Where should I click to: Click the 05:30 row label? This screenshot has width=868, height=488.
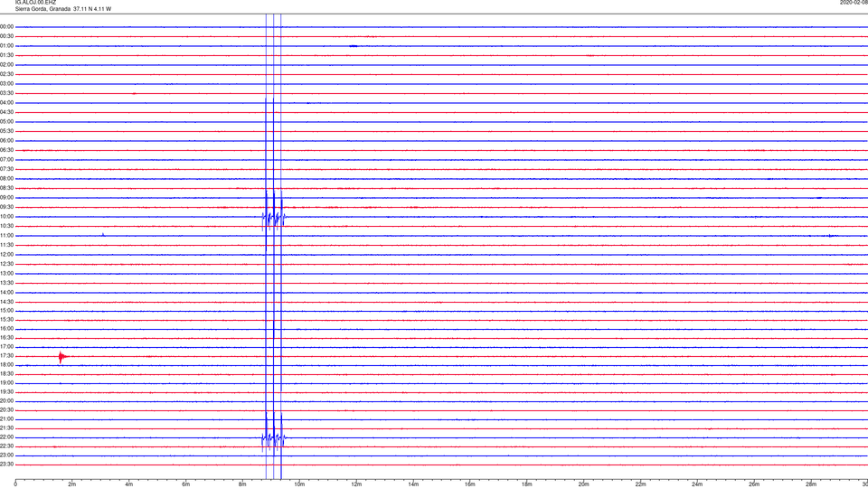(x=6, y=131)
